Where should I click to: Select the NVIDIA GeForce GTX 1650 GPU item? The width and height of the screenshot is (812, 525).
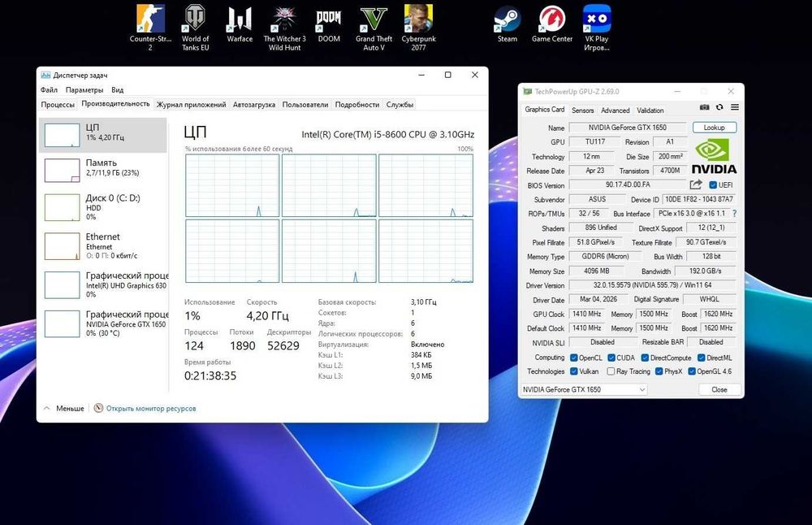point(103,323)
